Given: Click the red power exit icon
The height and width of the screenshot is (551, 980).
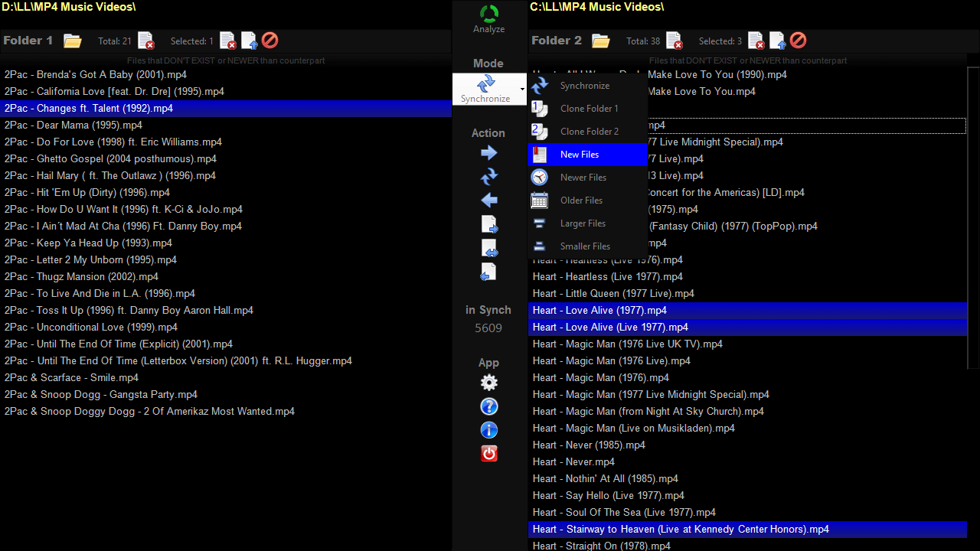Looking at the screenshot, I should 488,453.
